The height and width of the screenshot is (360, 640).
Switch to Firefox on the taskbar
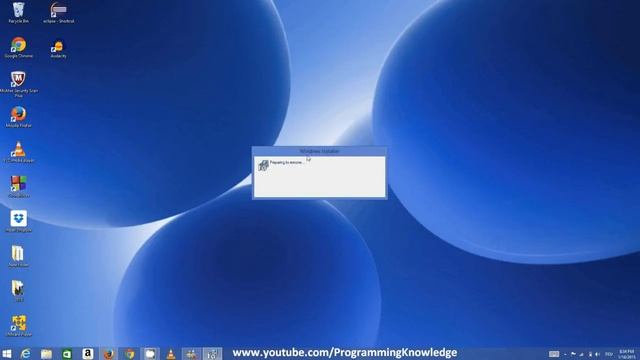109,354
